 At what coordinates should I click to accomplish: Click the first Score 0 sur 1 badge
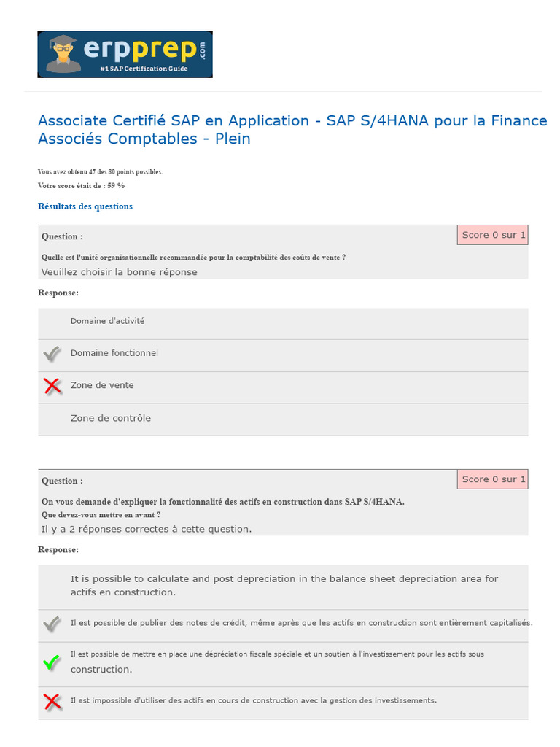pyautogui.click(x=493, y=235)
